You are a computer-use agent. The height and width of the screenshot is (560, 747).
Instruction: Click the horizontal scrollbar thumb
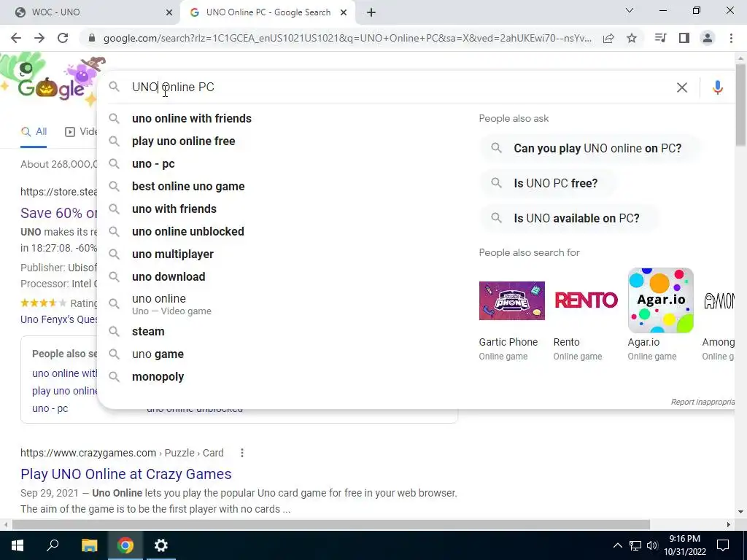[331, 525]
